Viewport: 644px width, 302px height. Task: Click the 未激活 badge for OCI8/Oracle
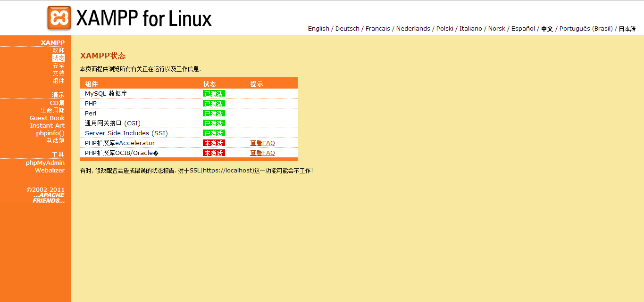click(x=214, y=153)
